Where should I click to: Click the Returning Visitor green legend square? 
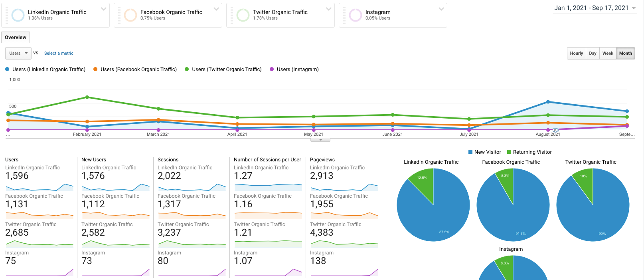(x=509, y=152)
